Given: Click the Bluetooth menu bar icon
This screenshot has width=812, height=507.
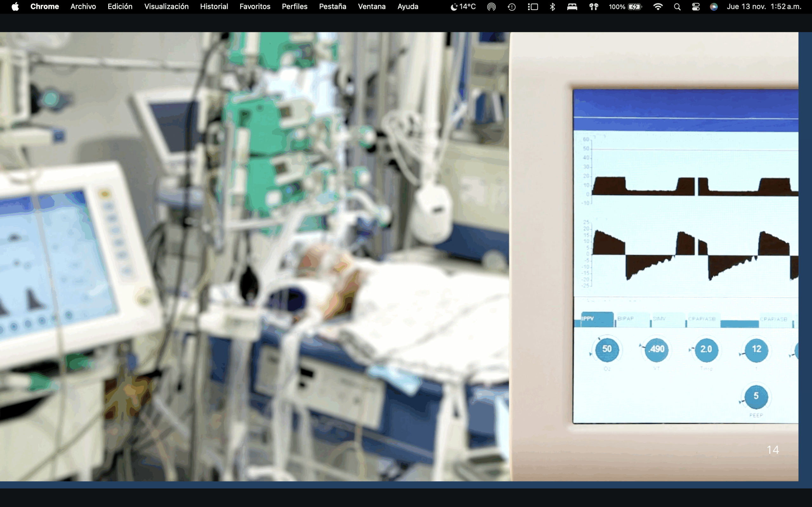Looking at the screenshot, I should pos(552,6).
